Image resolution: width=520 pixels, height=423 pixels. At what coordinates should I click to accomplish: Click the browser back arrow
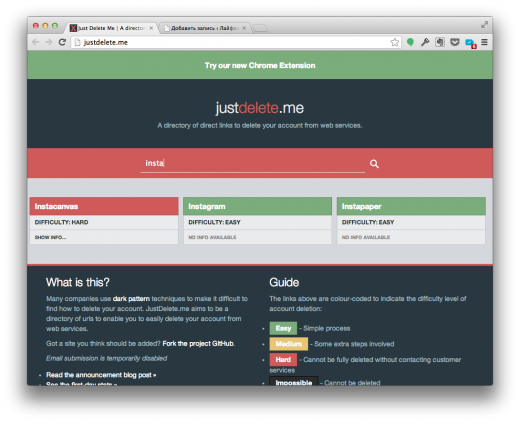tap(36, 42)
